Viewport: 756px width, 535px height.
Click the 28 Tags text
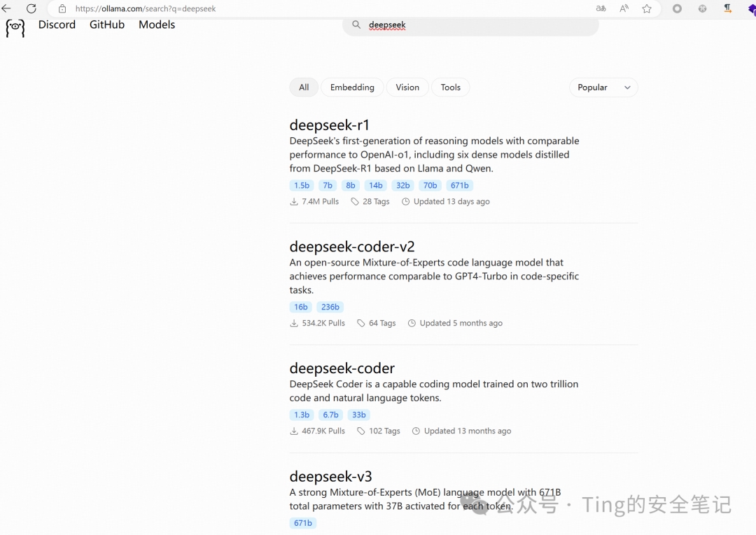tap(376, 202)
